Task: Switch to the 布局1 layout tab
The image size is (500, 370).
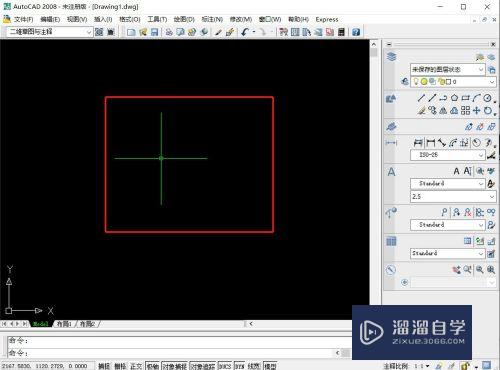Action: click(x=64, y=324)
